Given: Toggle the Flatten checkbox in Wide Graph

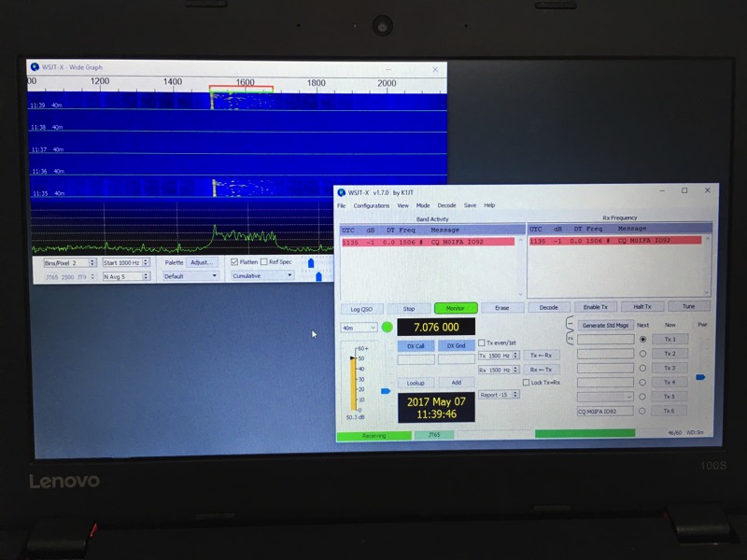Looking at the screenshot, I should click(x=234, y=262).
